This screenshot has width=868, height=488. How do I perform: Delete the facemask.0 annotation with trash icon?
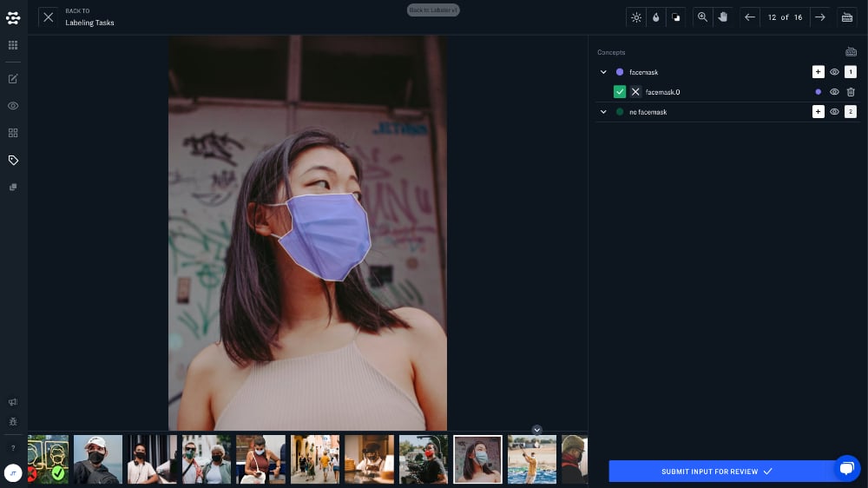(851, 92)
